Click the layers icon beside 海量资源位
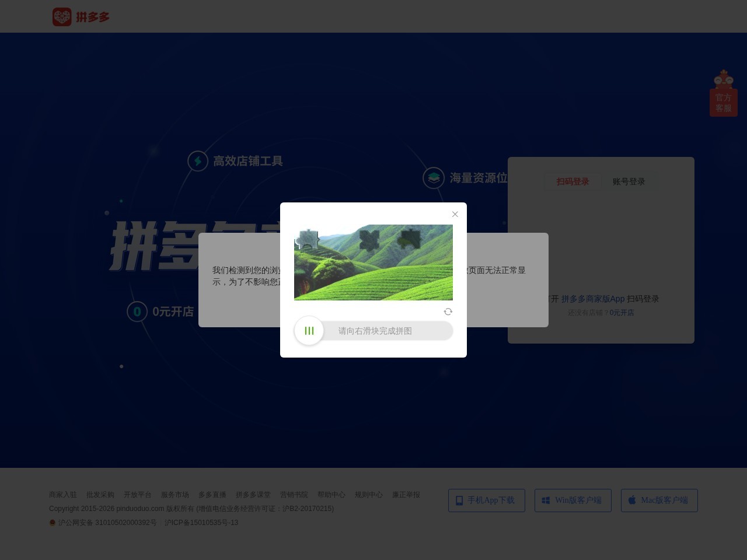The height and width of the screenshot is (560, 747). coord(433,178)
